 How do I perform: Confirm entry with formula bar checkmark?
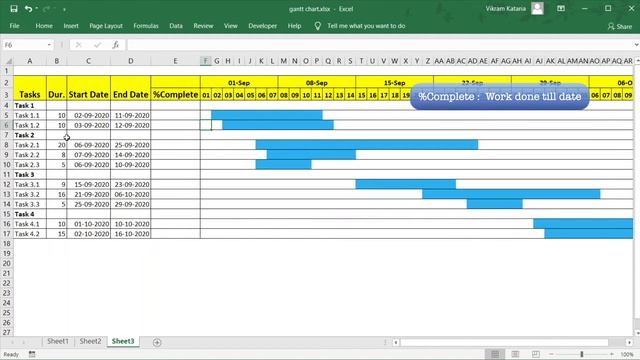click(x=97, y=45)
